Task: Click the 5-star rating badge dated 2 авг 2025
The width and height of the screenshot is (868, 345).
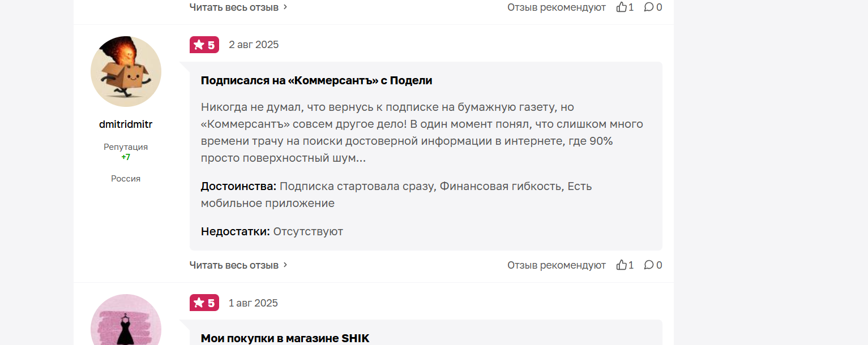Action: pyautogui.click(x=204, y=45)
